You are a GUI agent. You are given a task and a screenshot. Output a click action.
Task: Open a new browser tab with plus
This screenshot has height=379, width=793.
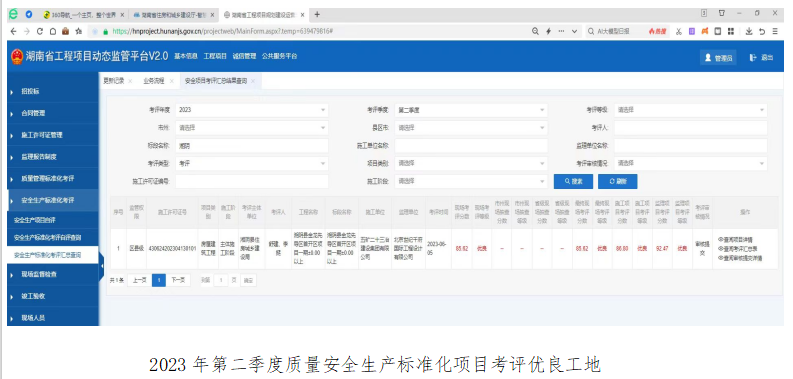(x=317, y=15)
